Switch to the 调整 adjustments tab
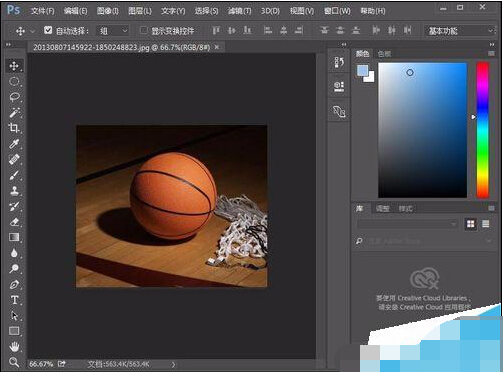 pyautogui.click(x=382, y=209)
